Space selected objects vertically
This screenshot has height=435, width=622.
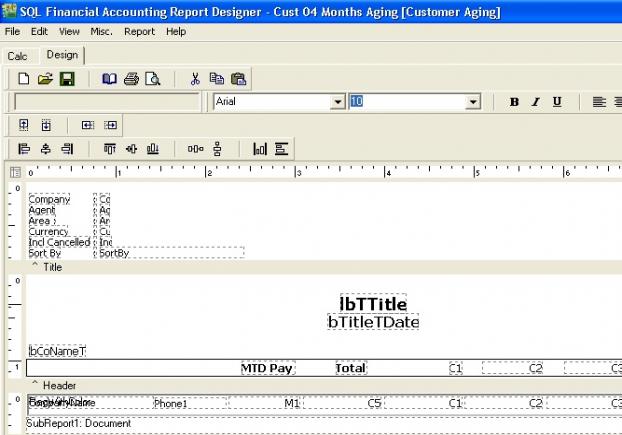pos(217,149)
